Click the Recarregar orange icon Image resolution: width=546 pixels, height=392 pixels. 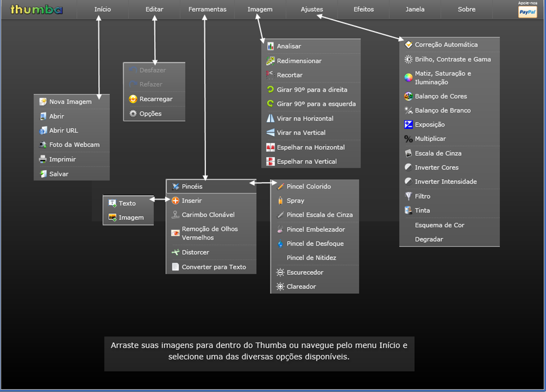pos(133,99)
